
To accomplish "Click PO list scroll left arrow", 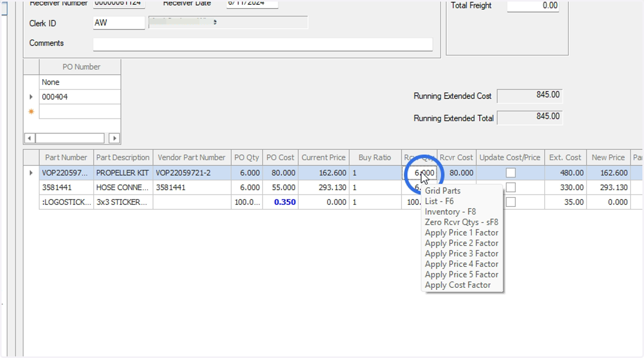I will click(x=30, y=138).
